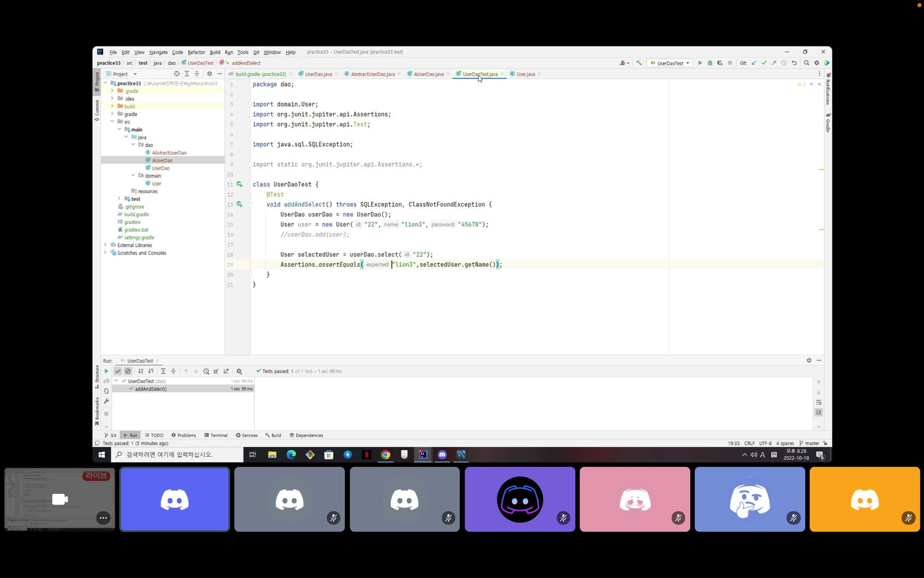924x578 pixels.
Task: Open UserDaoTest run configuration dropdown
Action: (670, 63)
